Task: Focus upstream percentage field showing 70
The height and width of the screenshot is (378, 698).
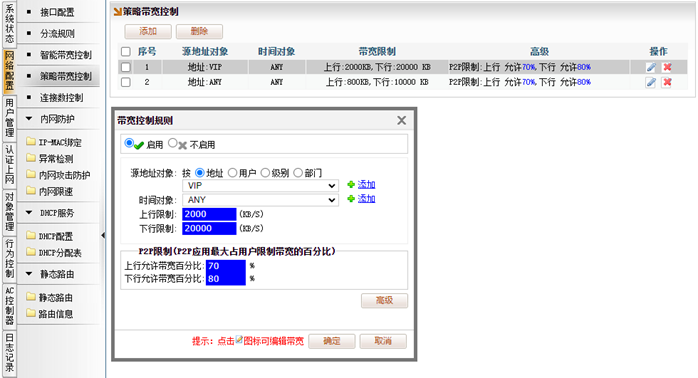Action: 226,266
